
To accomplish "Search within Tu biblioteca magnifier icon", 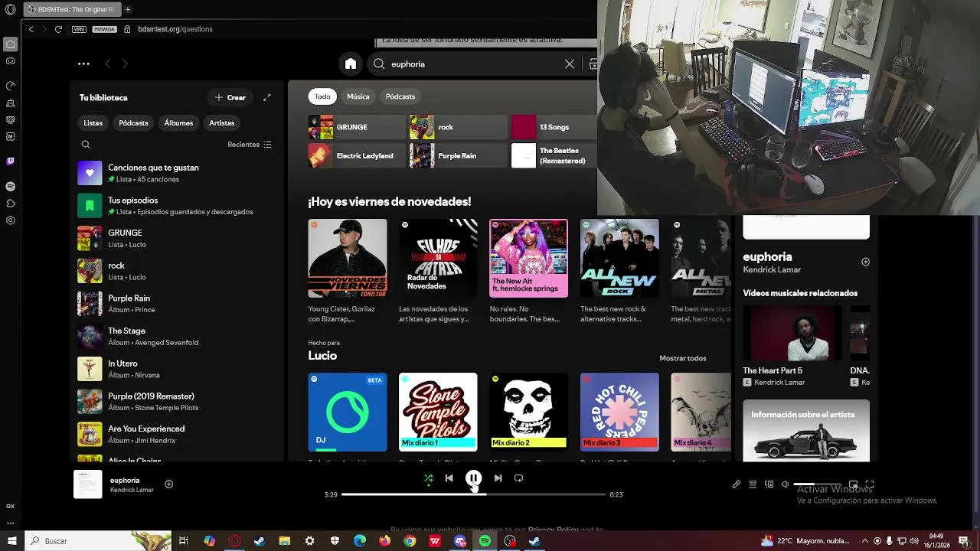I will pos(86,145).
